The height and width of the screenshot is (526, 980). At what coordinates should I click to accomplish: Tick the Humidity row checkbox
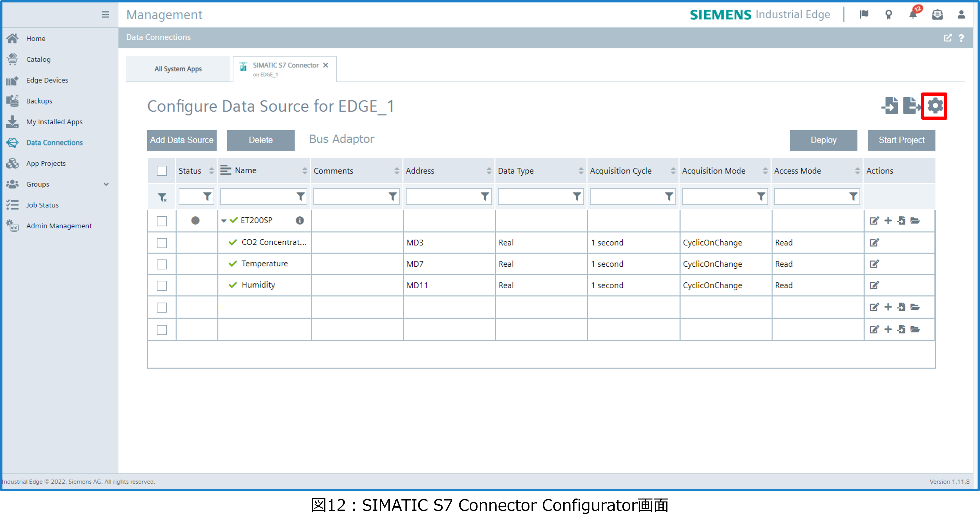tap(162, 286)
